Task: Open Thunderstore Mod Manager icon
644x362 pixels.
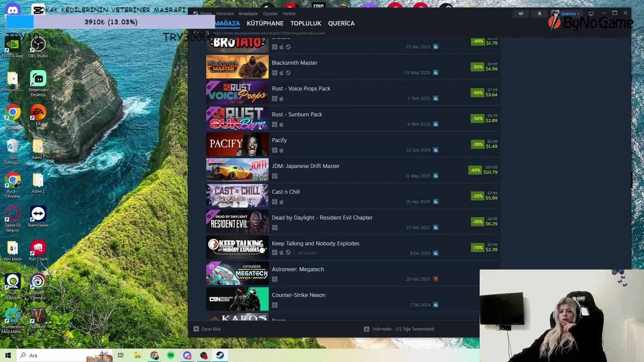Action: 13,320
